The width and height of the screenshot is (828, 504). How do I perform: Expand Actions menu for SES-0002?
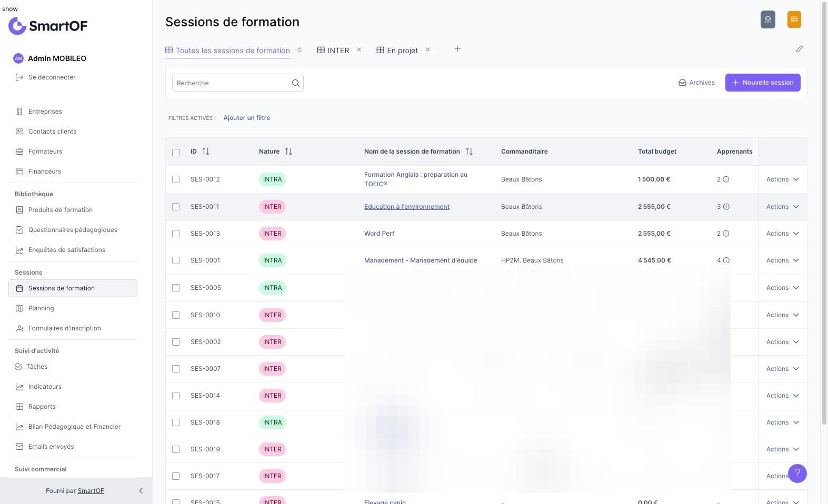pyautogui.click(x=783, y=342)
